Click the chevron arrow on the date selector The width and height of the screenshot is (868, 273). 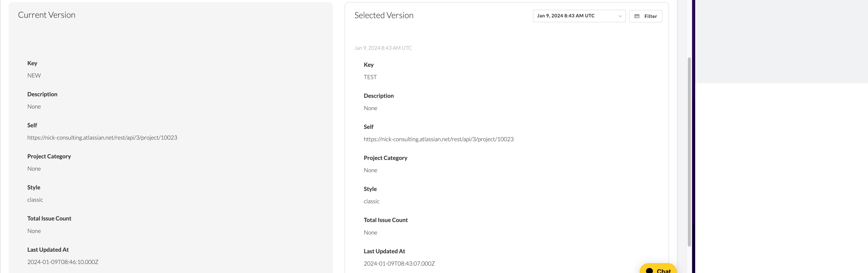coord(621,16)
